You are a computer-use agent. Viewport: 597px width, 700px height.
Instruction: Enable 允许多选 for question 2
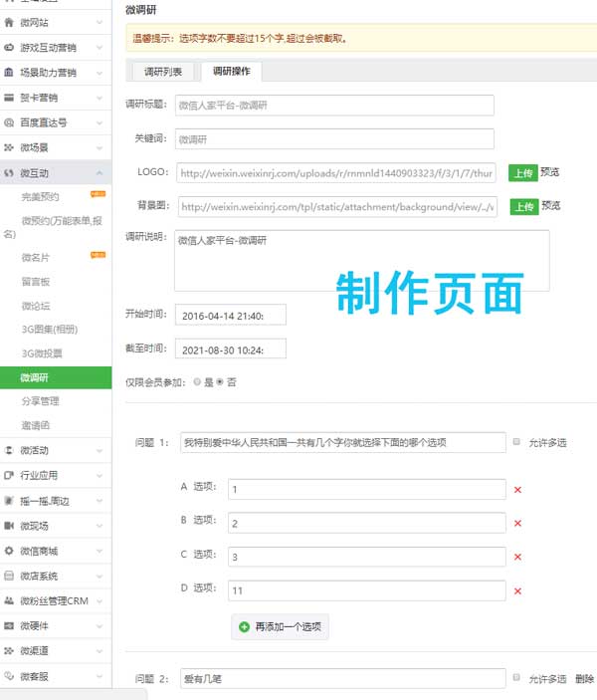[516, 677]
